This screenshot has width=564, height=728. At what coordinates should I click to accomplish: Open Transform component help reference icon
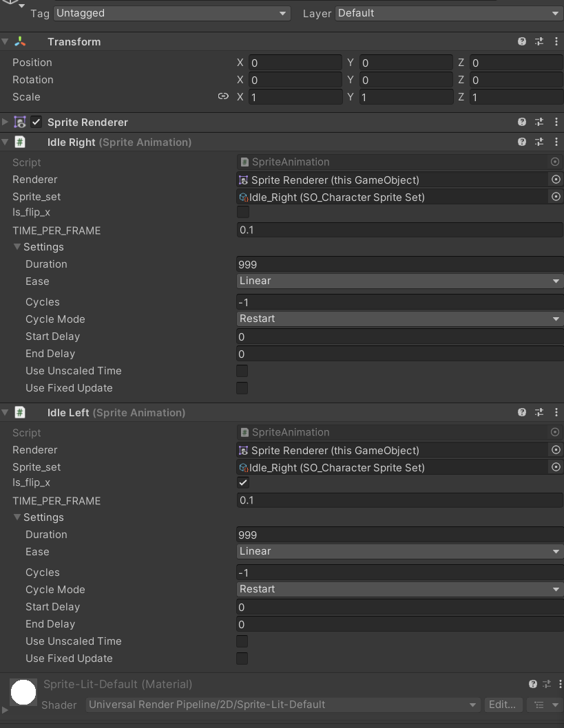click(522, 41)
